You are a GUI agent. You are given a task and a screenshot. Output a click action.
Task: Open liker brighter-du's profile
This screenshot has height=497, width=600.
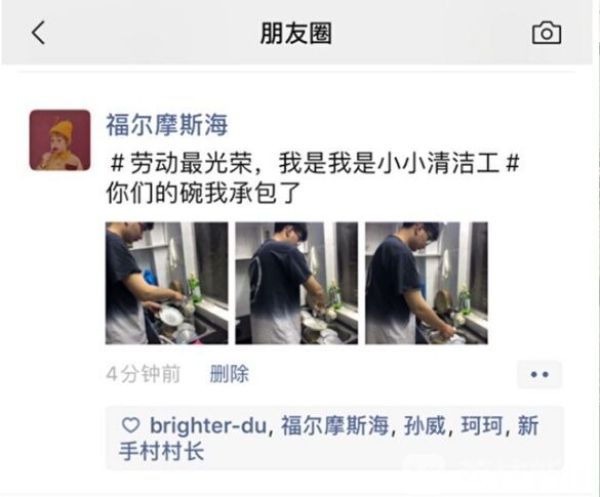pos(208,425)
